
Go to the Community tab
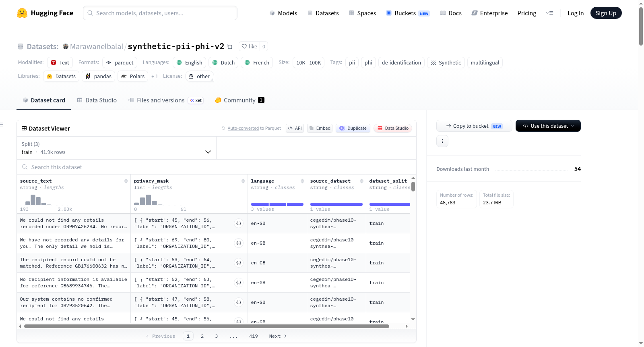[x=240, y=100]
